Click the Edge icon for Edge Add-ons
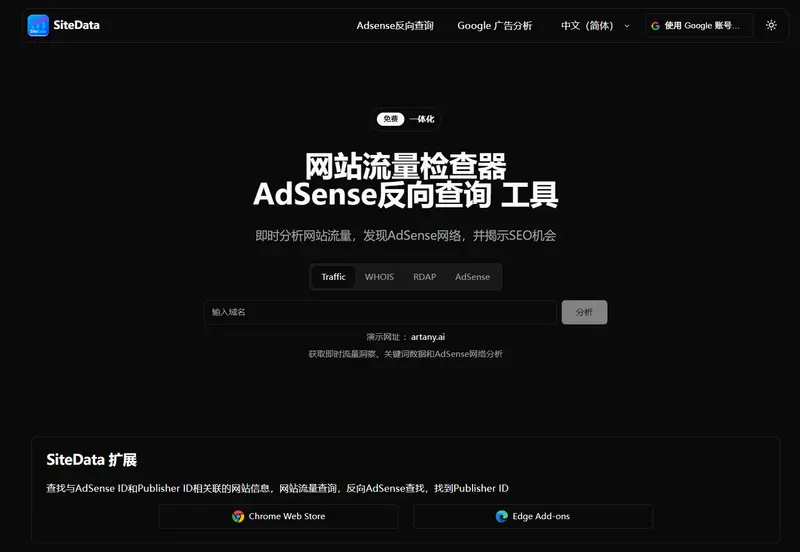 (x=502, y=516)
